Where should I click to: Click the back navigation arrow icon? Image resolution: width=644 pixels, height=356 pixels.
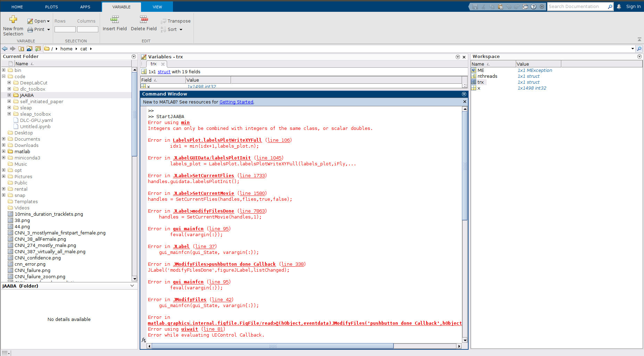(x=5, y=49)
